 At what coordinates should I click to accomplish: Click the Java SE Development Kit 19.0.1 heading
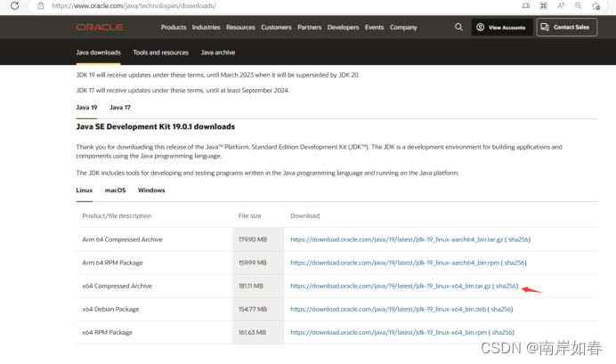click(155, 126)
